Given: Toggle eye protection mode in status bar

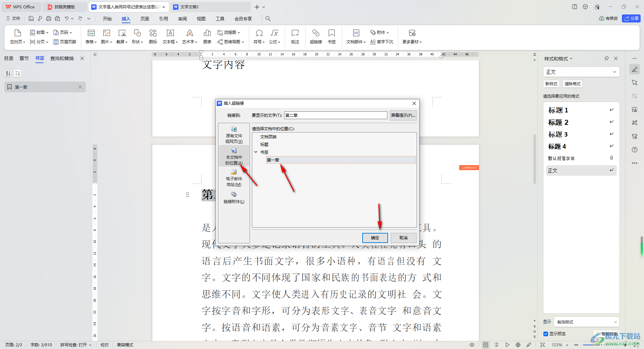Looking at the screenshot, I should point(472,345).
